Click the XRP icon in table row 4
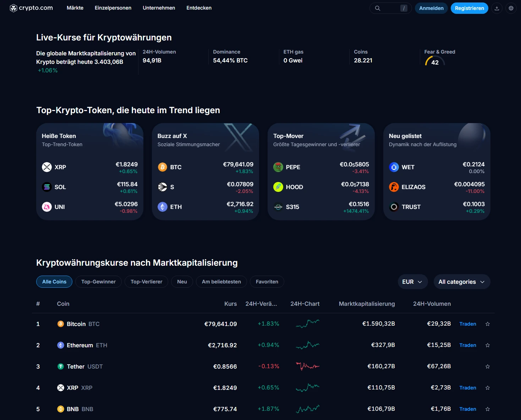 pyautogui.click(x=61, y=388)
